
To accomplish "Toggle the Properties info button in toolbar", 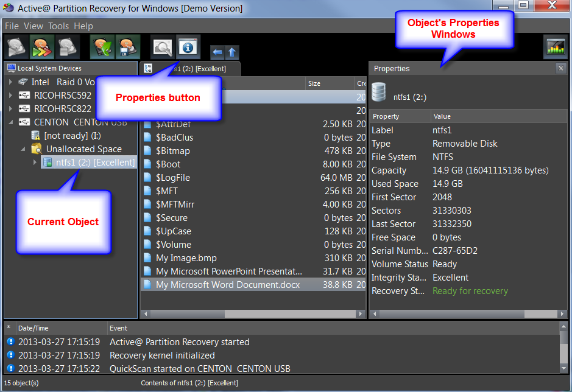I will click(188, 47).
